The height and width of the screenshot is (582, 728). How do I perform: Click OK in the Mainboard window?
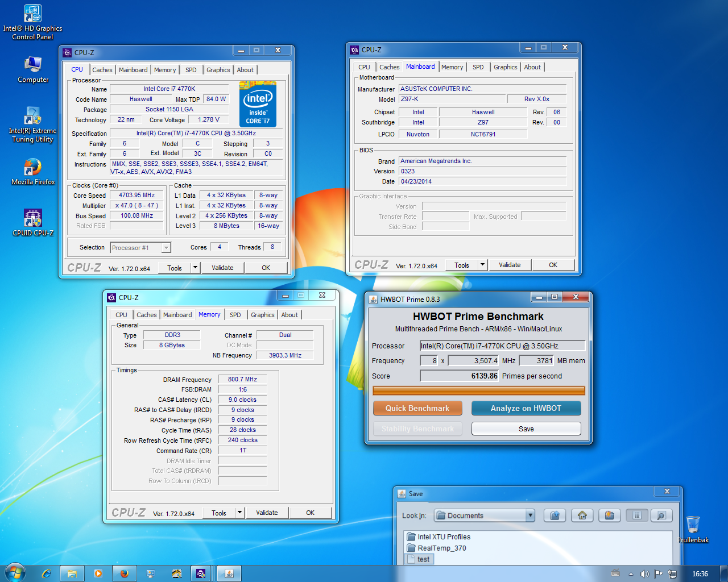pos(553,265)
